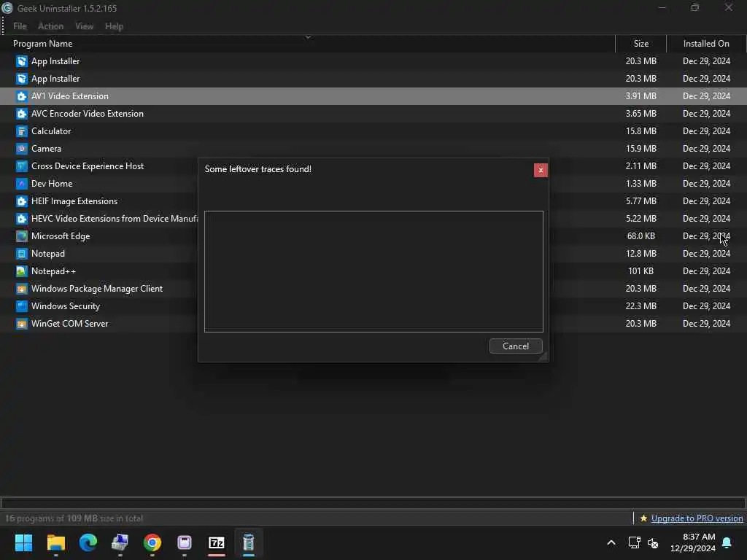Click the Windows Package Manager Client icon

(21, 289)
